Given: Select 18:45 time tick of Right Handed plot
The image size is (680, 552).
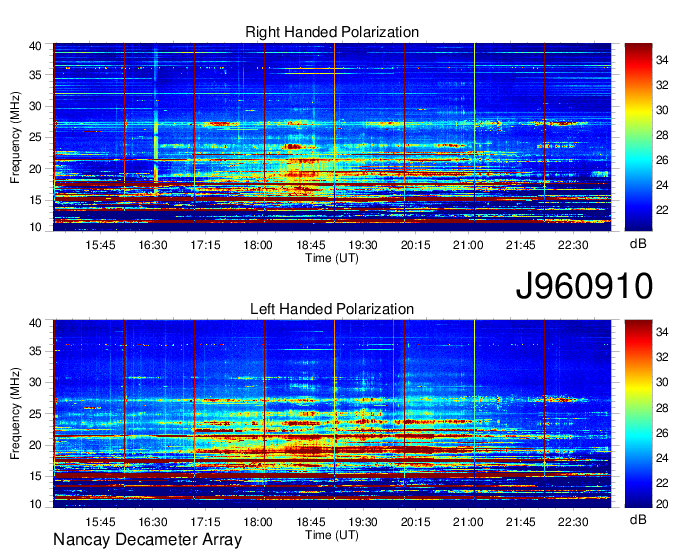Looking at the screenshot, I should click(311, 245).
